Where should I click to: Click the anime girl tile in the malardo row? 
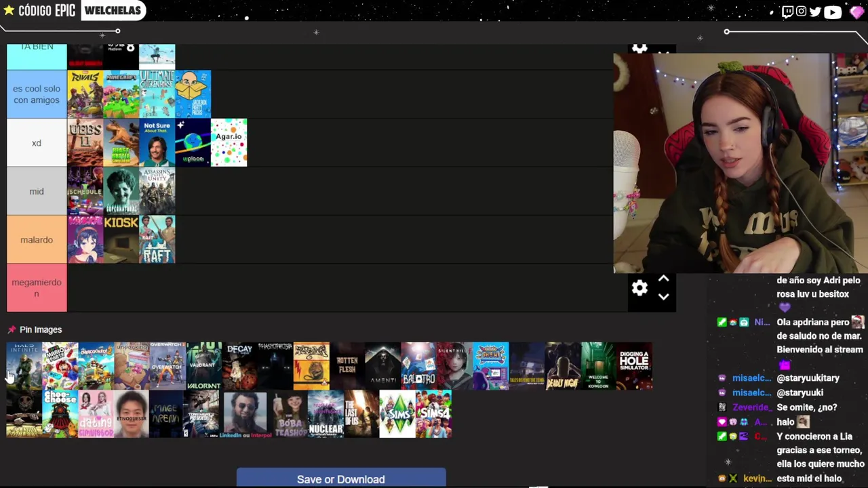(x=85, y=240)
